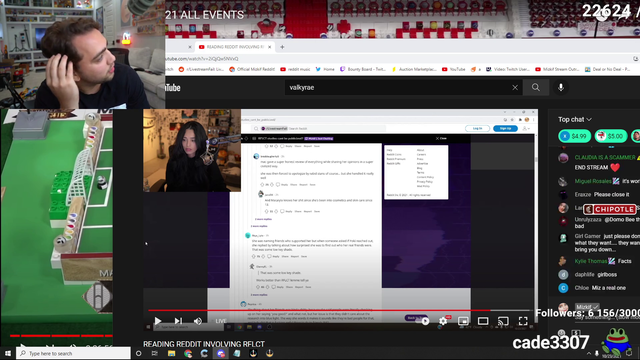
Task: Open Auction Marketplace bookmark
Action: [414, 69]
